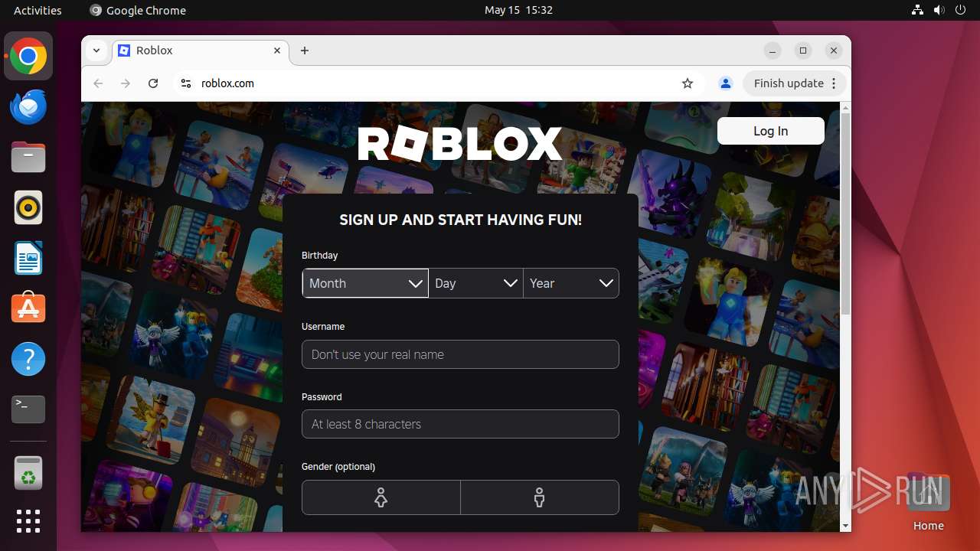Click the browser back arrow

98,83
